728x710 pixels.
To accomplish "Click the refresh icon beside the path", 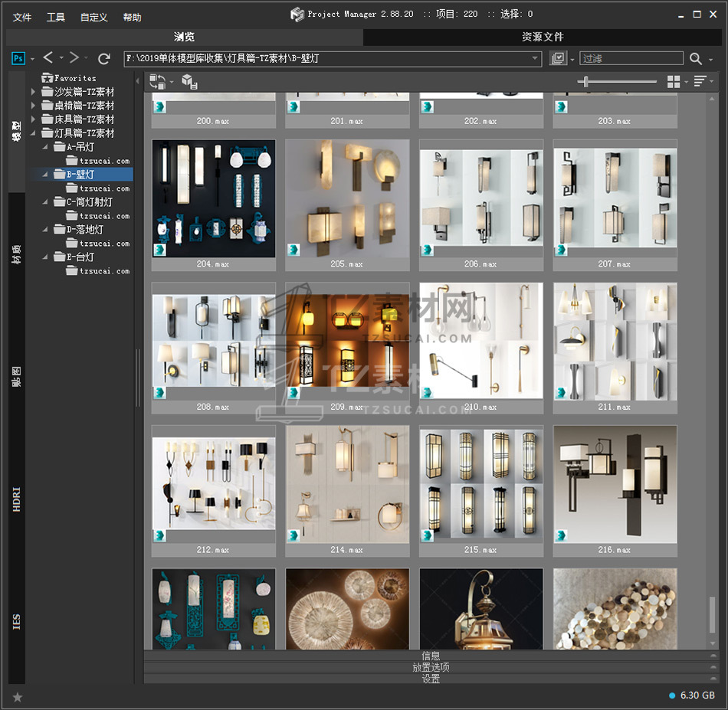I will 104,58.
